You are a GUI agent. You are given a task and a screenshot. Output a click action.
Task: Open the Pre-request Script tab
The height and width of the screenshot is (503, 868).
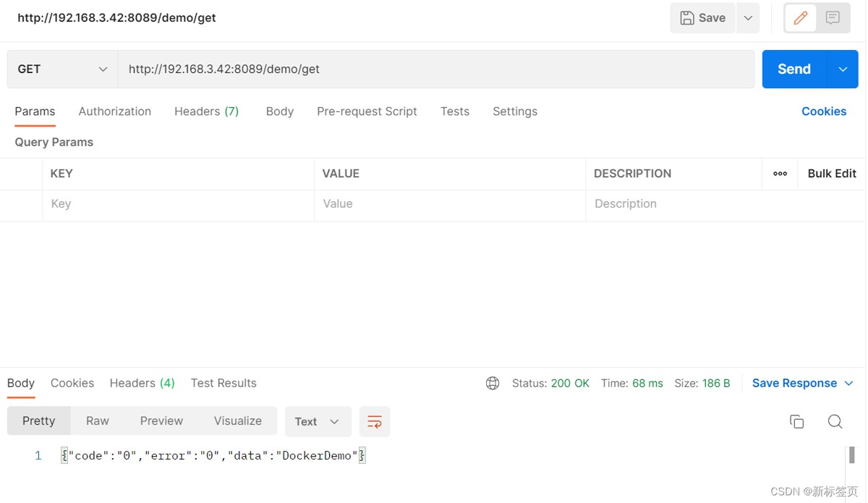367,111
